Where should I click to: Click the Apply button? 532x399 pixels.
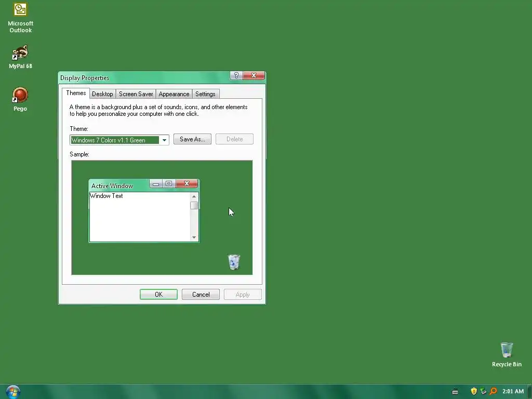(x=243, y=295)
